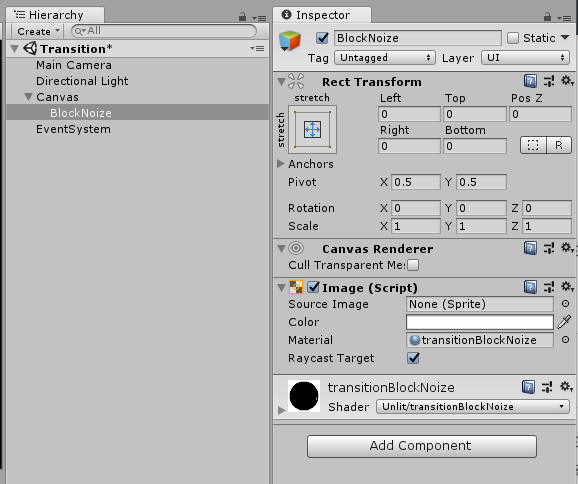Open Rect Transform gear settings menu
This screenshot has width=578, height=484.
[x=567, y=81]
